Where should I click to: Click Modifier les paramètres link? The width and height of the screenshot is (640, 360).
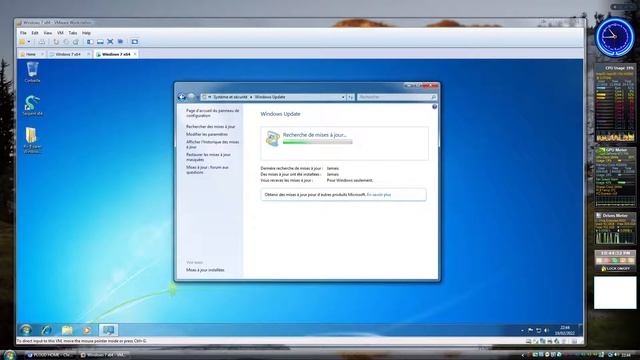[207, 134]
